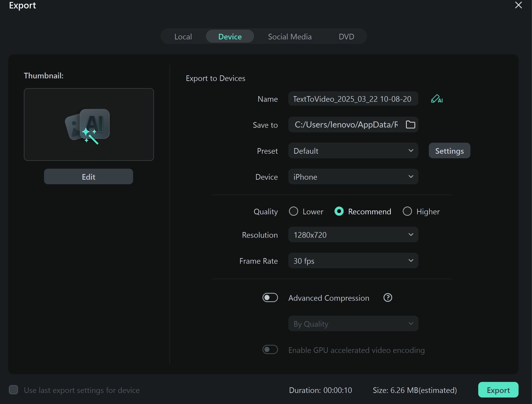The height and width of the screenshot is (404, 532).
Task: Open the Social Media tab
Action: click(x=290, y=37)
